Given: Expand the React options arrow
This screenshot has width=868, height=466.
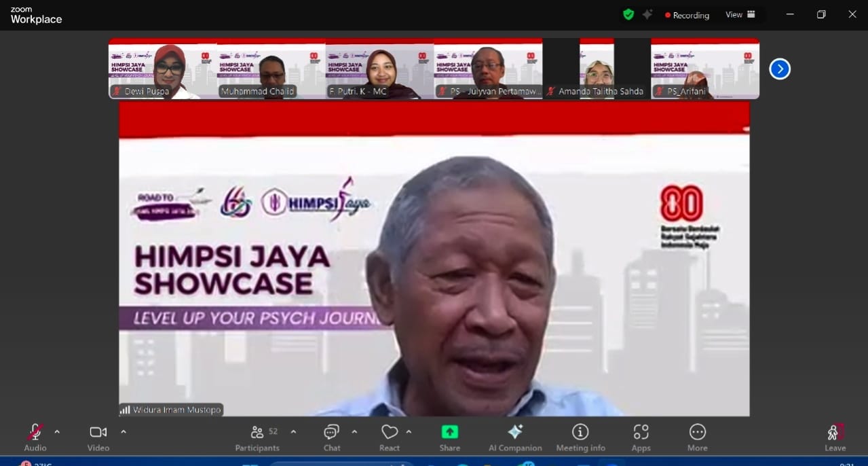Looking at the screenshot, I should tap(409, 431).
